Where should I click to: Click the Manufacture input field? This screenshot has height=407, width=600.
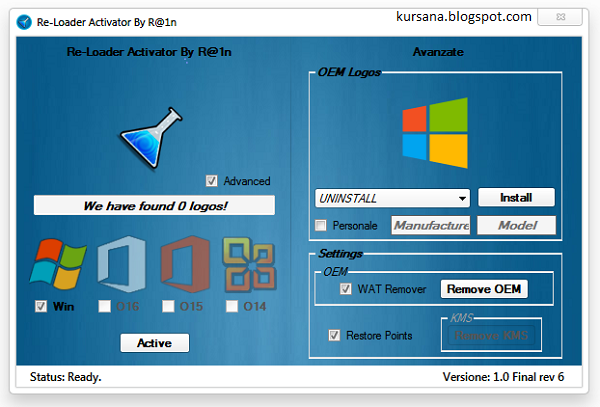point(431,225)
